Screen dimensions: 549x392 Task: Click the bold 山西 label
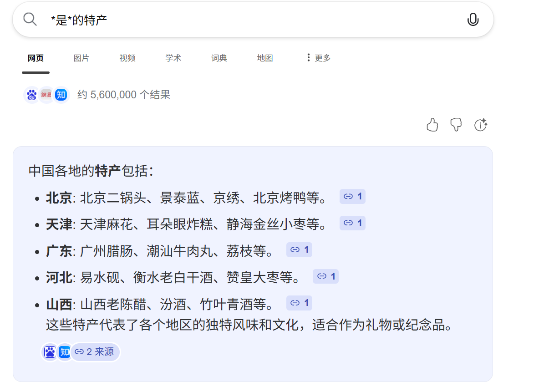(59, 304)
